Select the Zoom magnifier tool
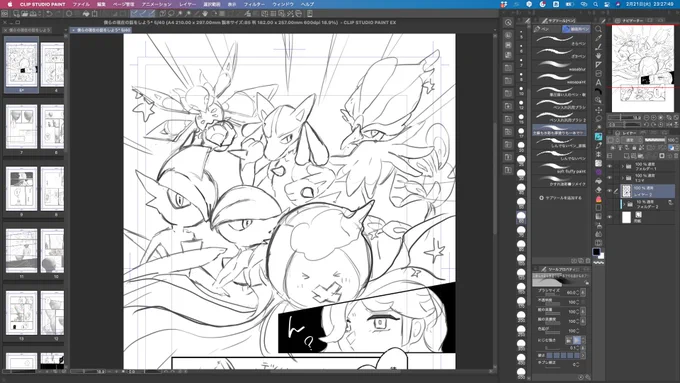This screenshot has width=680, height=383. [598, 29]
